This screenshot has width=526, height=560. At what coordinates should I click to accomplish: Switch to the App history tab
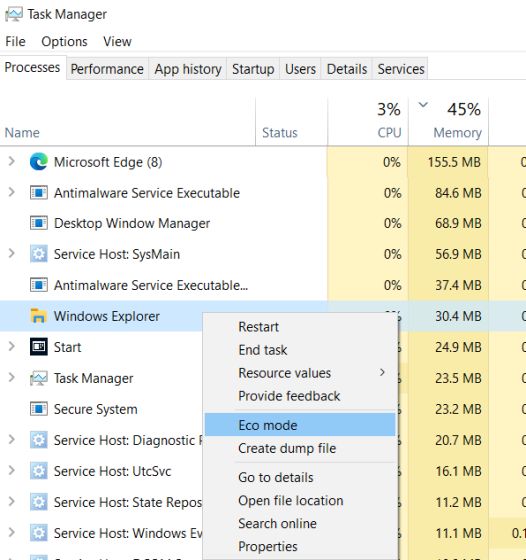click(188, 69)
